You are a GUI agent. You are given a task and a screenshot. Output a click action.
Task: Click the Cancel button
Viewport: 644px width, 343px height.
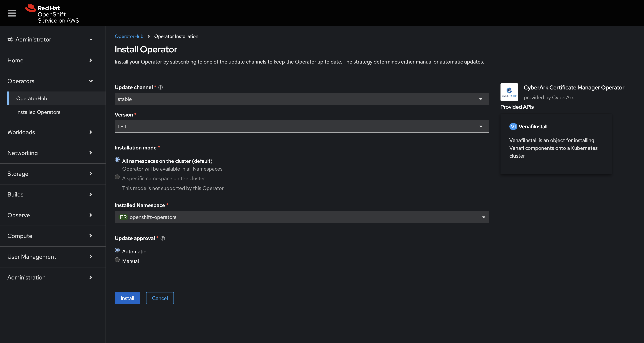tap(160, 298)
